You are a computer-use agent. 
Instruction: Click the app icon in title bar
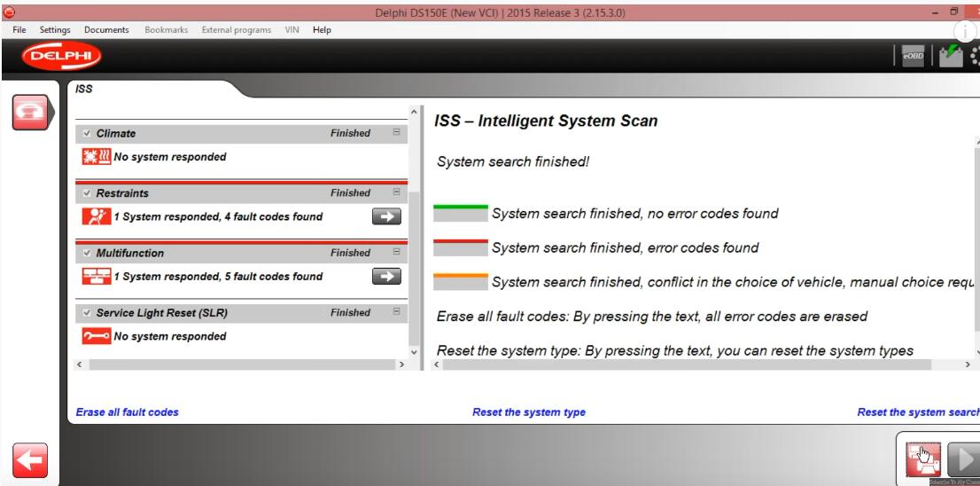point(8,12)
